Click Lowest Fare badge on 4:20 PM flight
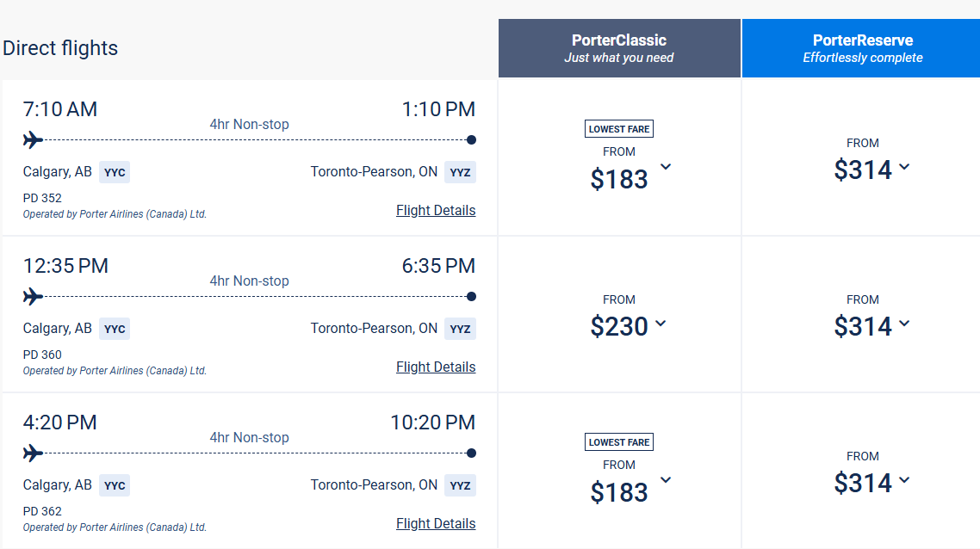Image resolution: width=980 pixels, height=549 pixels. [x=619, y=442]
